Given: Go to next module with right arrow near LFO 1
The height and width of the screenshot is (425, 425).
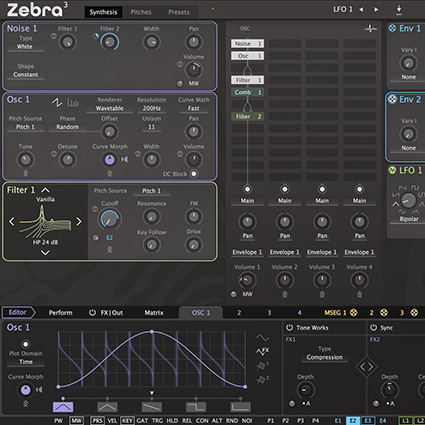Looking at the screenshot, I should 376,9.
